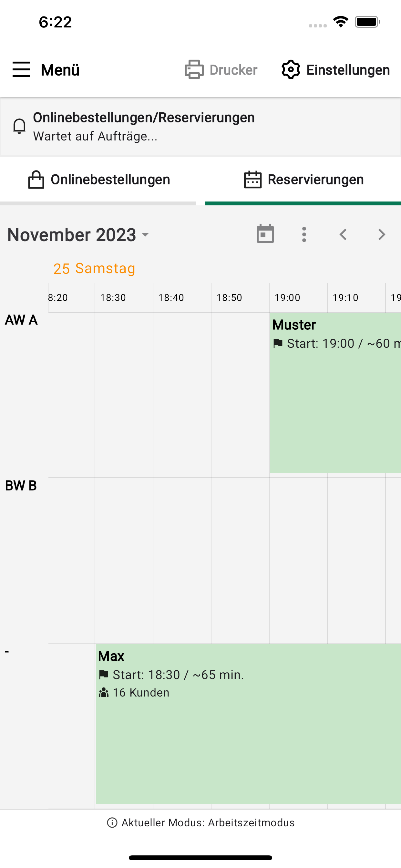Viewport: 401px width, 868px height.
Task: Select the 25 Samstag date header
Action: (x=94, y=269)
